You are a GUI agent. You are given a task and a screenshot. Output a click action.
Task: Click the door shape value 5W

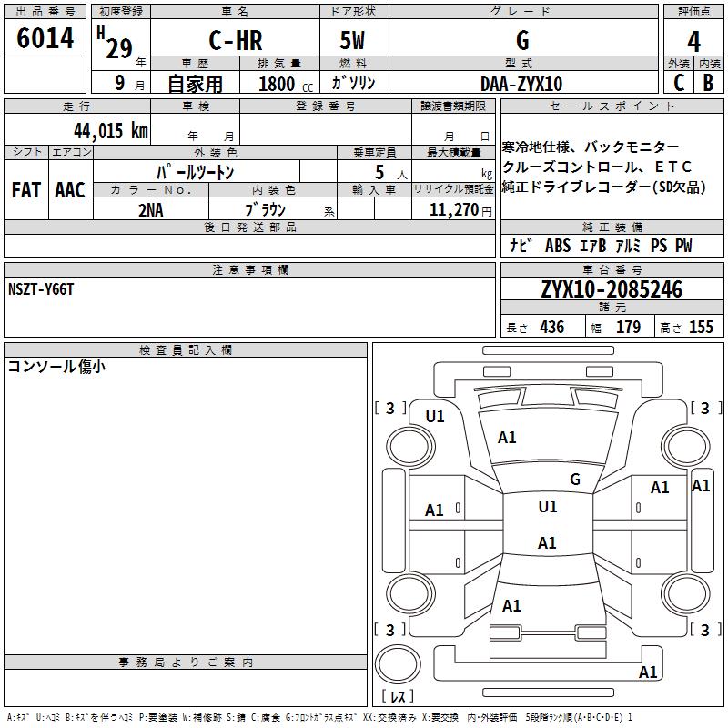click(x=353, y=40)
